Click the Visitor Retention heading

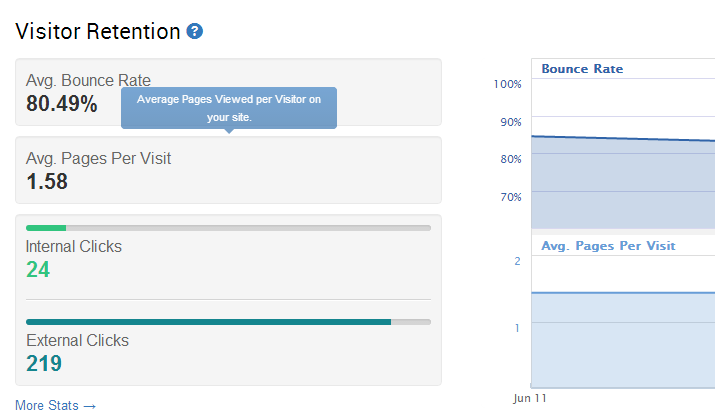[x=98, y=31]
